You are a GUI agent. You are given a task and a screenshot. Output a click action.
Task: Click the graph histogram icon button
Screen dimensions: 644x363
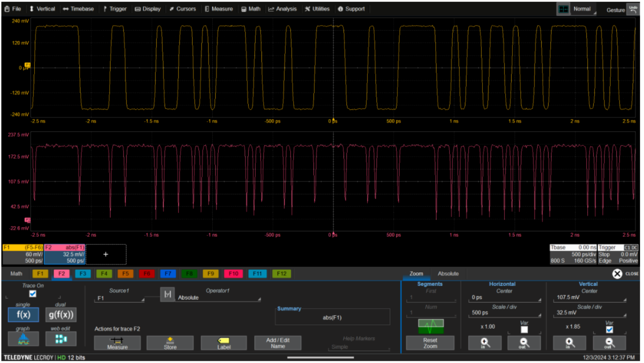click(23, 339)
